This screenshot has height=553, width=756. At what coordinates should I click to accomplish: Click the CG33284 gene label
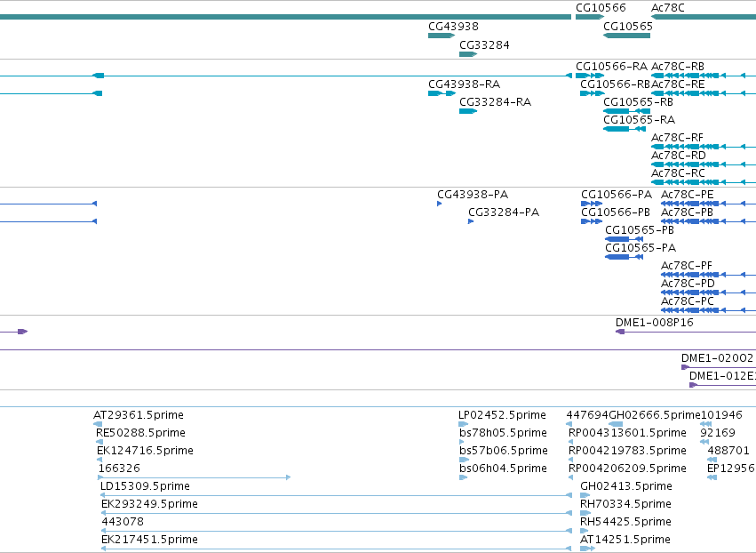(x=484, y=45)
